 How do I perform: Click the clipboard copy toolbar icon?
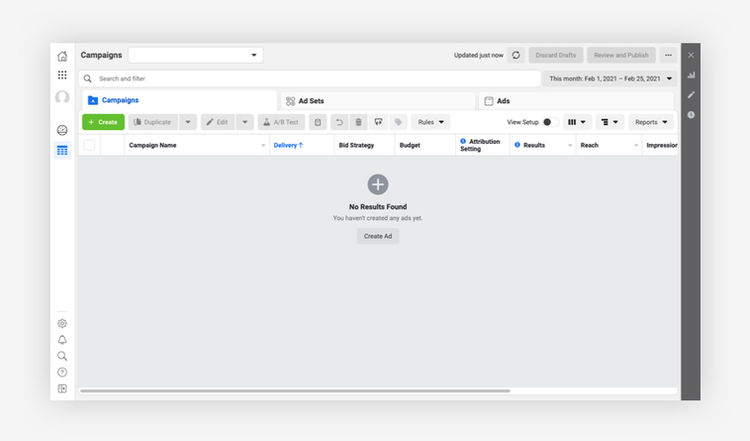pos(318,122)
